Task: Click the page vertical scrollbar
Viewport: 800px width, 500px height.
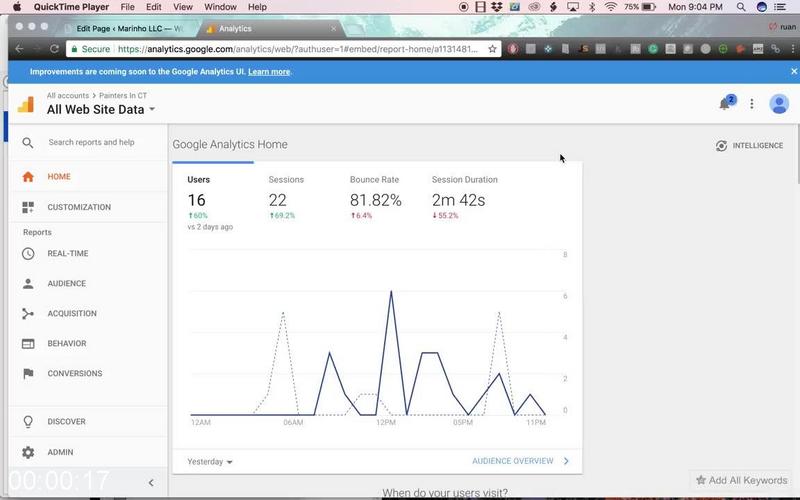Action: click(797, 153)
